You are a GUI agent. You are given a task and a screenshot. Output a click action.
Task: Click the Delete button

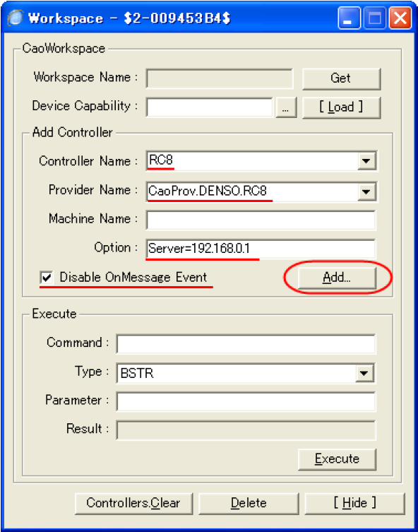click(x=249, y=503)
